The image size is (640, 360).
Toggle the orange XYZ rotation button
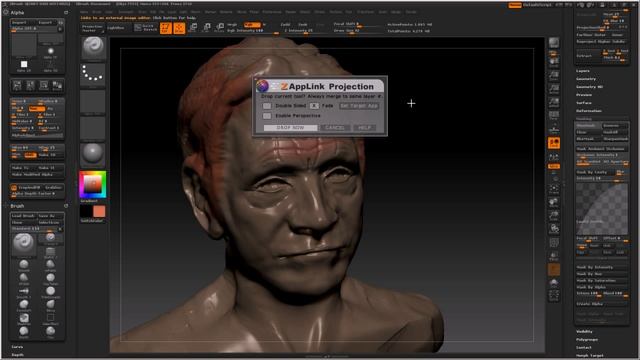click(554, 167)
